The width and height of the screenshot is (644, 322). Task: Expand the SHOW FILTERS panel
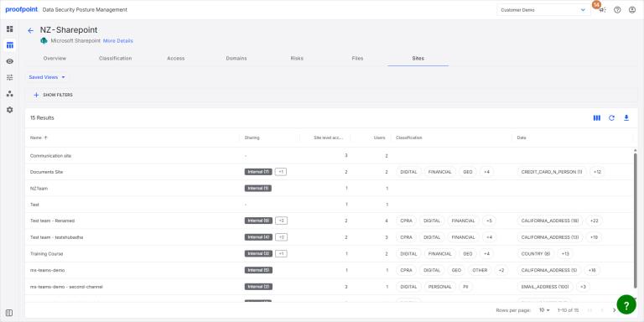coord(54,95)
